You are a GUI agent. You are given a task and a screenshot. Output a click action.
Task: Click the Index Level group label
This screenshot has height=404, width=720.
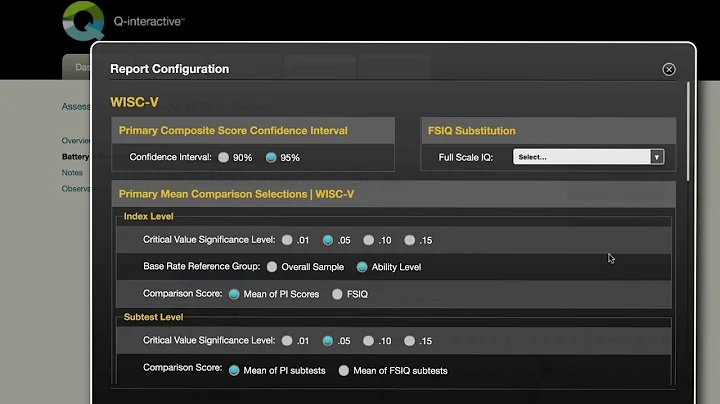click(148, 216)
